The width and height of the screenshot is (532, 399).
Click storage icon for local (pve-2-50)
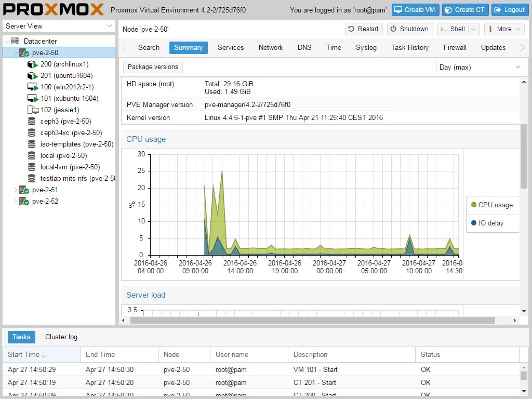coord(32,155)
